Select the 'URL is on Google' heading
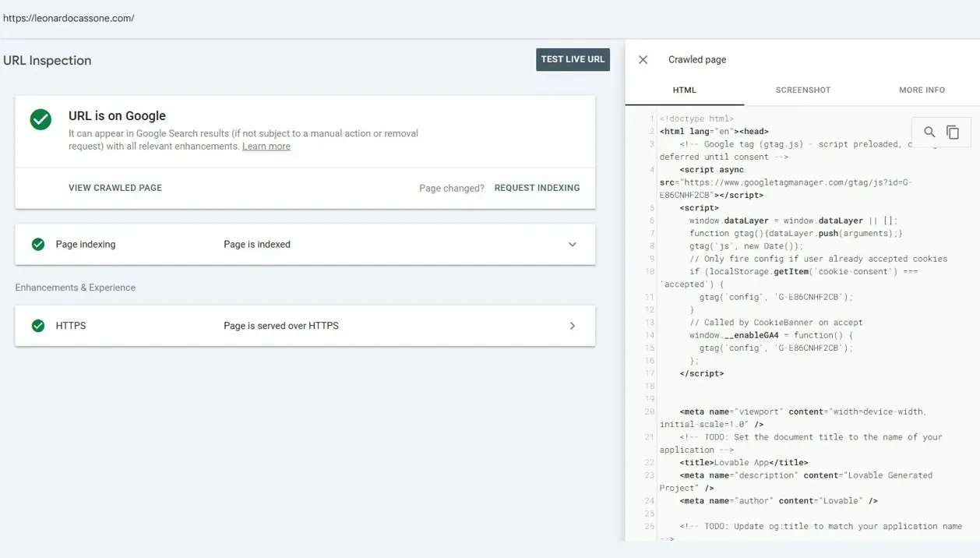Viewport: 980px width, 558px height. coord(117,116)
